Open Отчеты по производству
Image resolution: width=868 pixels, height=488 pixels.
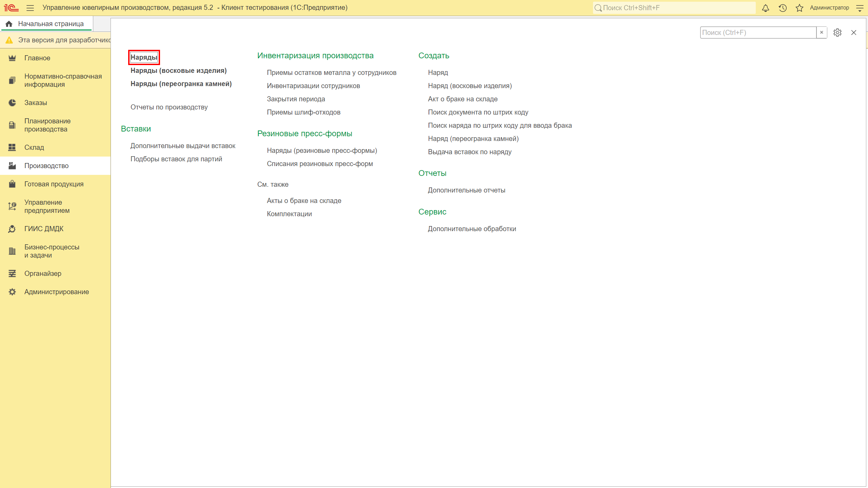click(x=169, y=107)
